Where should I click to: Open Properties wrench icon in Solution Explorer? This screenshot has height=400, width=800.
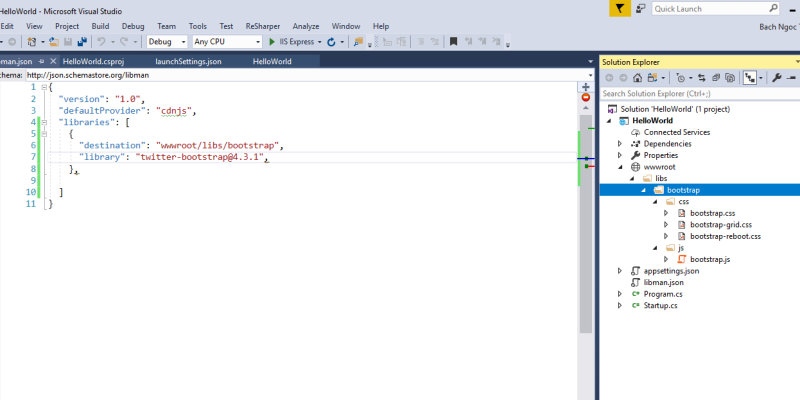pos(776,77)
